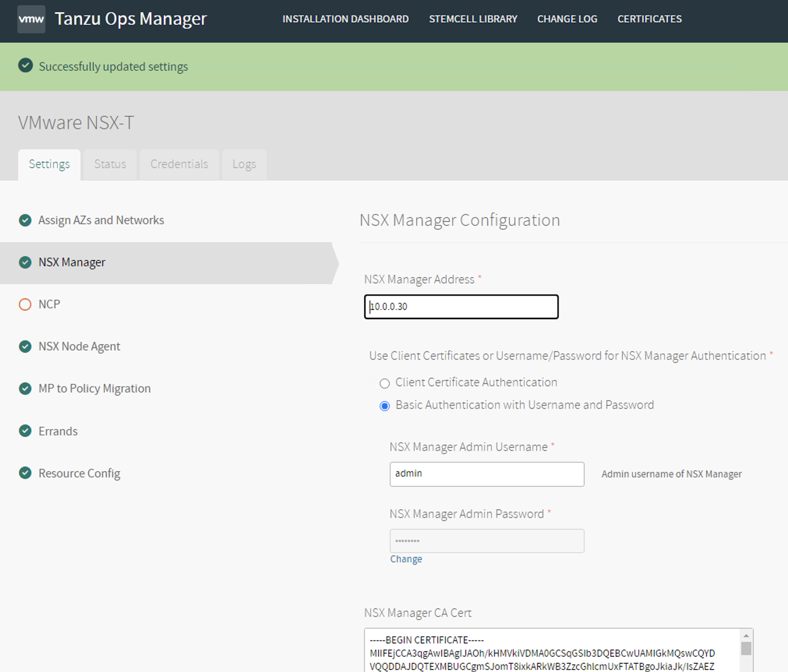Open MP to Policy Migration section
Image resolution: width=788 pixels, height=672 pixels.
[x=95, y=389]
